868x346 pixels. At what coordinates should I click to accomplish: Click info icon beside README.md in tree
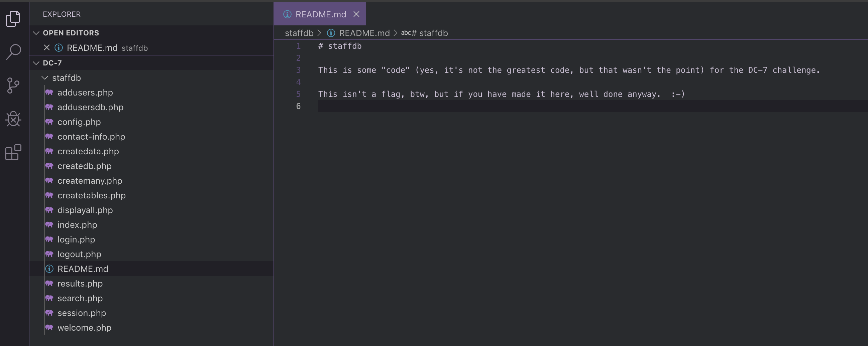pos(49,269)
